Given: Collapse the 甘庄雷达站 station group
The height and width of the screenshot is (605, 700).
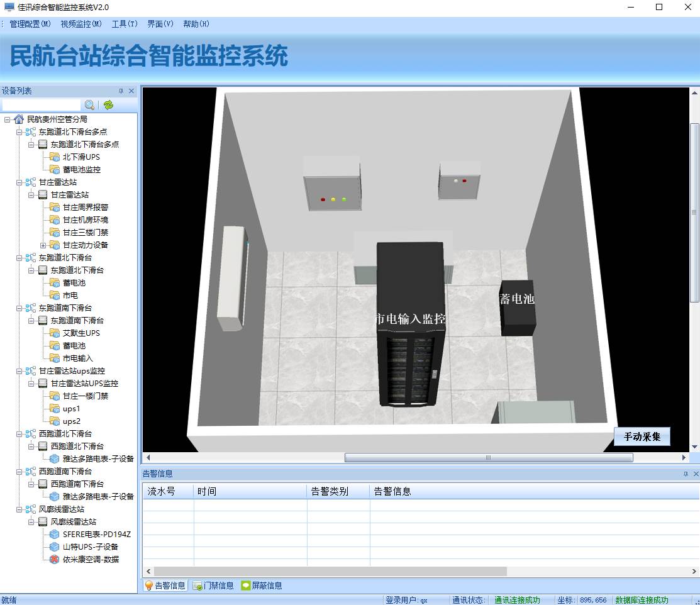Looking at the screenshot, I should click(x=19, y=182).
